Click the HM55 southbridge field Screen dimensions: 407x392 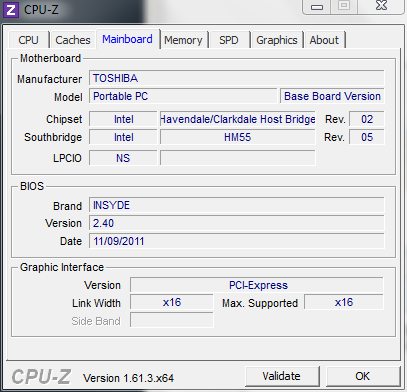(x=238, y=137)
